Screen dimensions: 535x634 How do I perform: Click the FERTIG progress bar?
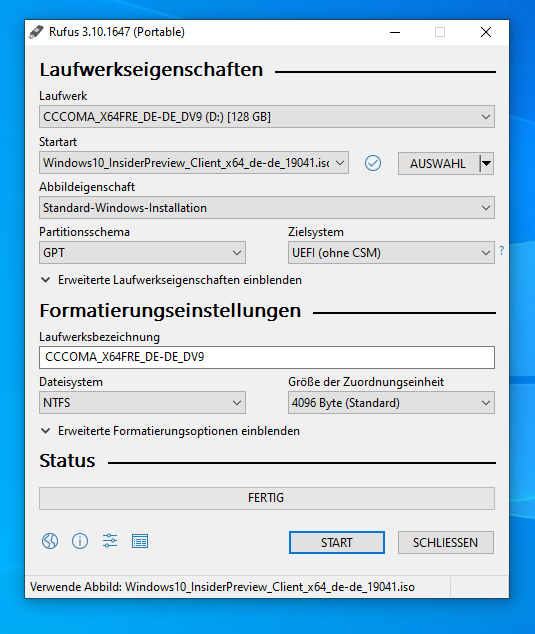pos(267,498)
